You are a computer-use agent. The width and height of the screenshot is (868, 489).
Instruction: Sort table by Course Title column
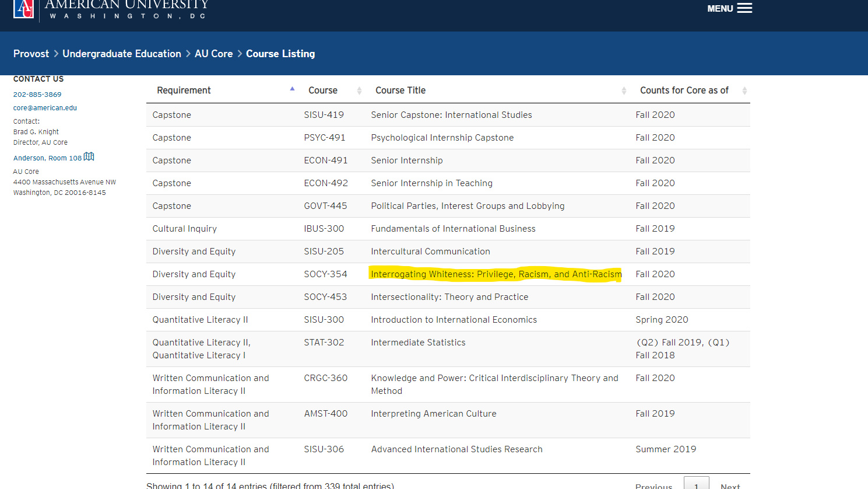click(500, 90)
